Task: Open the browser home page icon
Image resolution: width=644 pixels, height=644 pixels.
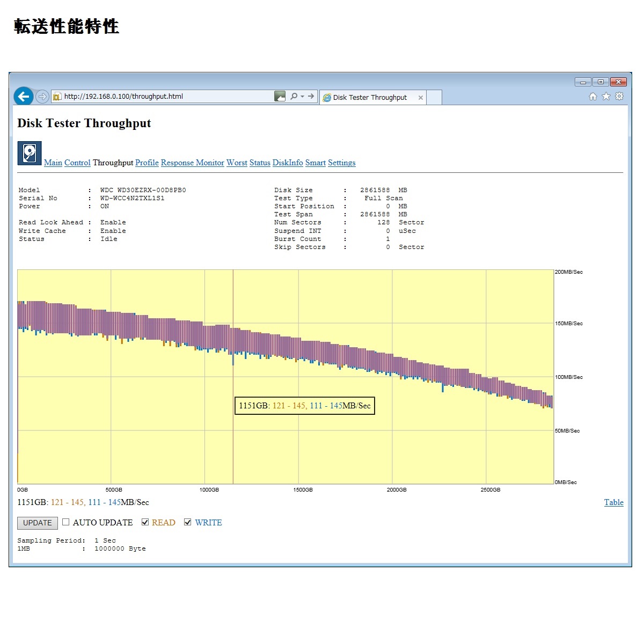Action: [x=592, y=97]
